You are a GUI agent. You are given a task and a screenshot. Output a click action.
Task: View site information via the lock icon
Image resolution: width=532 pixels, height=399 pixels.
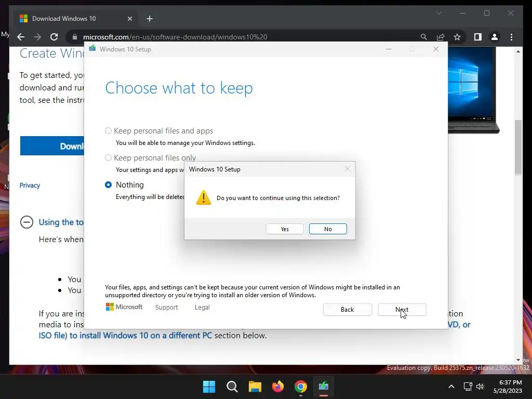[75, 37]
